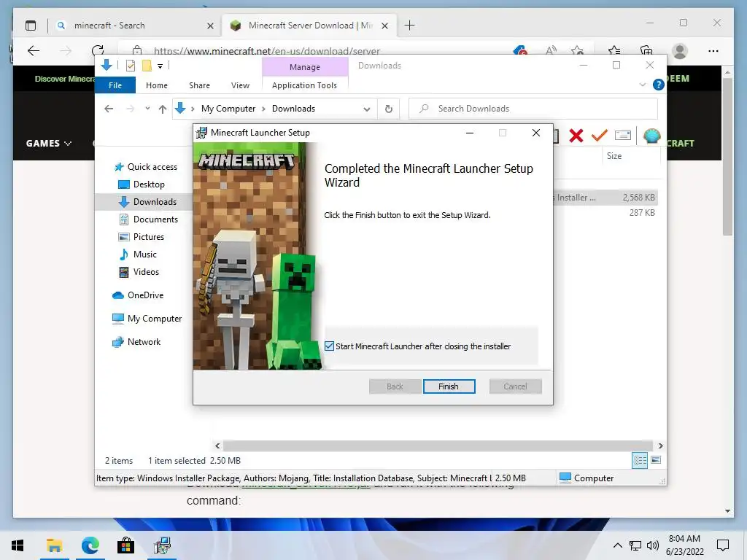747x560 pixels.
Task: Switch to details view layout icon
Action: coord(640,460)
